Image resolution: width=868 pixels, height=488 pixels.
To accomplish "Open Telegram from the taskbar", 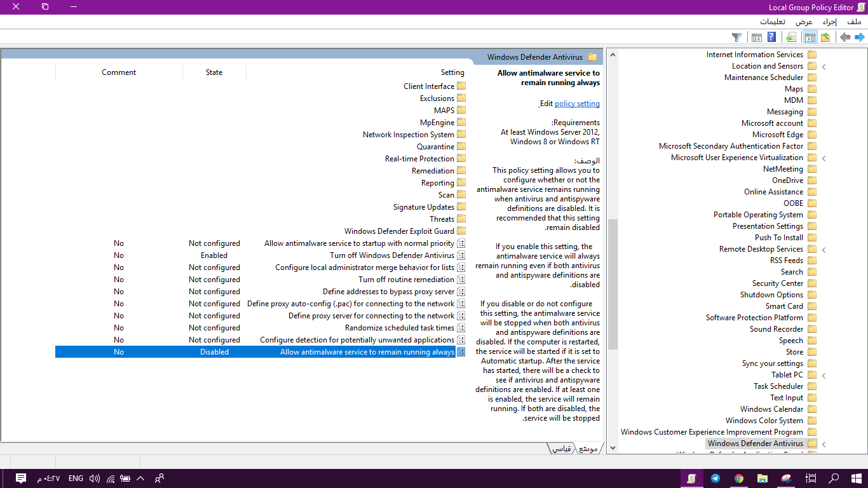I will pyautogui.click(x=715, y=478).
